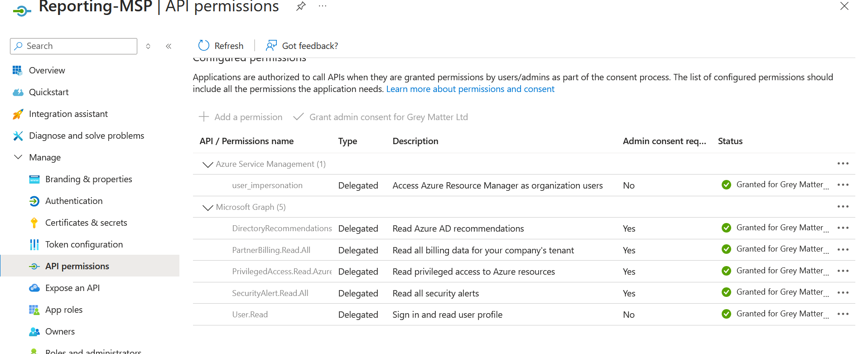
Task: Click the Refresh icon
Action: (204, 46)
